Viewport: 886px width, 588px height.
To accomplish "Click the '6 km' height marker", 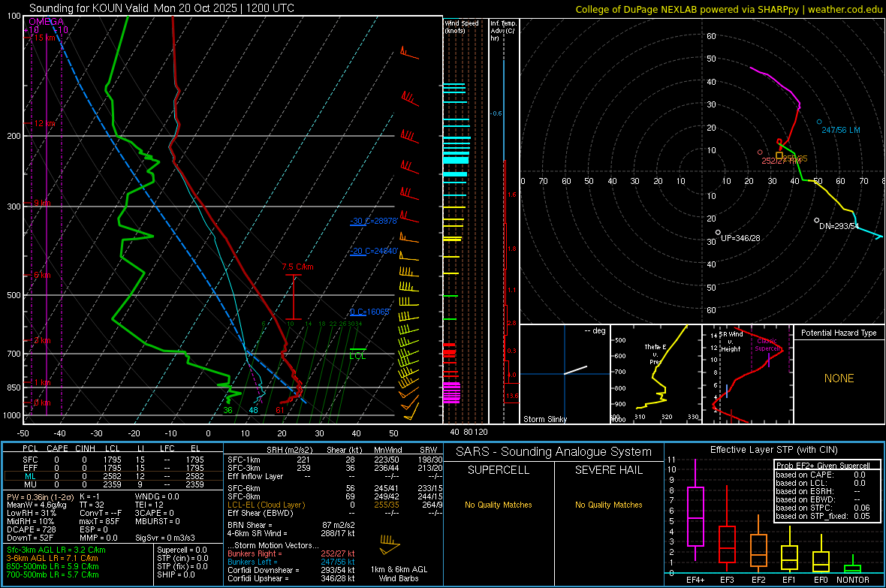I will (x=42, y=275).
